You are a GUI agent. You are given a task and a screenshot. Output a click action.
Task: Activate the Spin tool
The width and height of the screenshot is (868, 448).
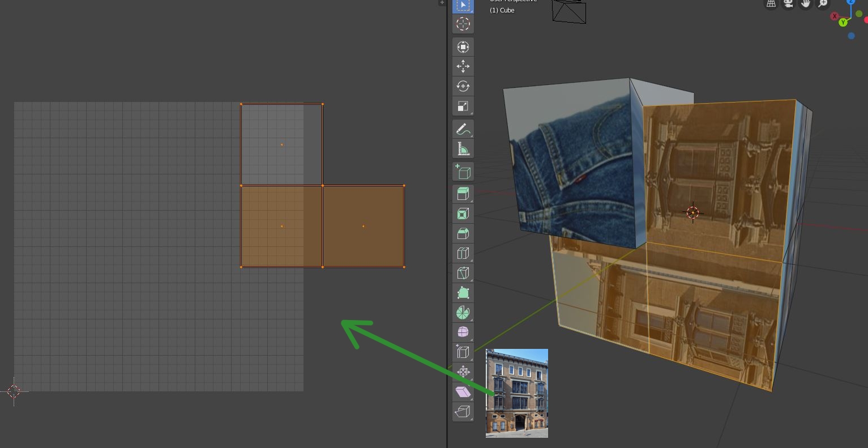tap(463, 313)
